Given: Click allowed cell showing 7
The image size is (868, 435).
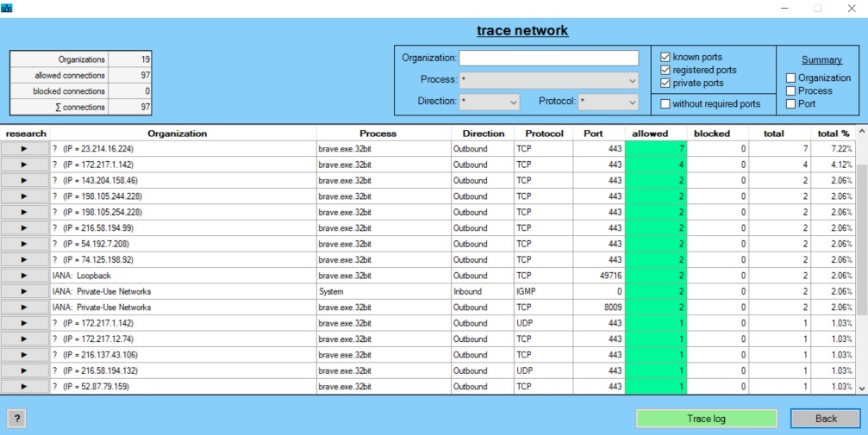Looking at the screenshot, I should click(x=656, y=149).
